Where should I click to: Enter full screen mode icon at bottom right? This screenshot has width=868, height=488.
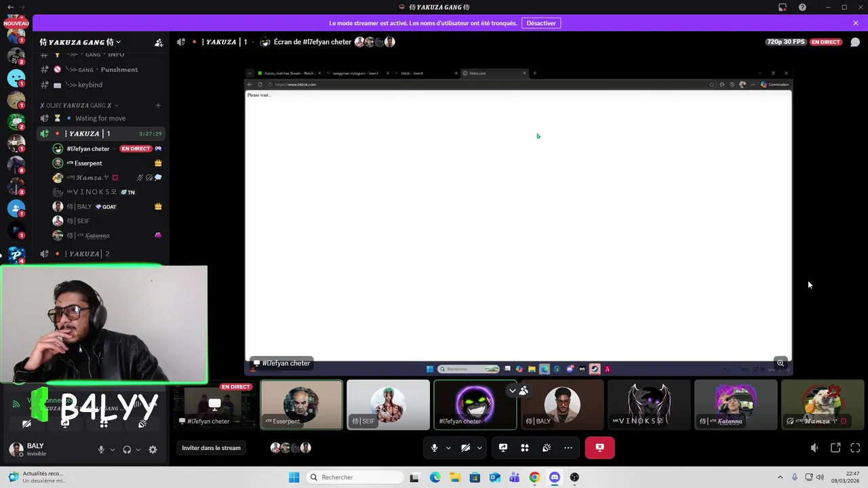pos(855,448)
